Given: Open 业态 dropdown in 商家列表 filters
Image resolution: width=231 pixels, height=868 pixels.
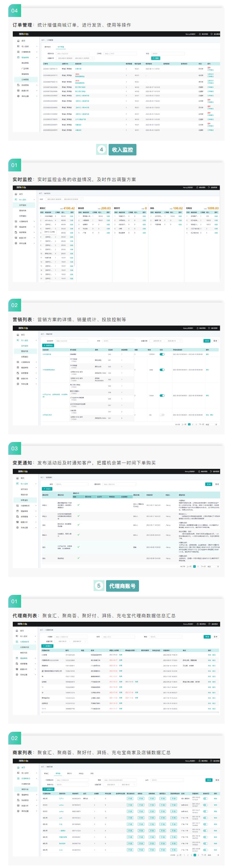Looking at the screenshot, I should tap(168, 780).
